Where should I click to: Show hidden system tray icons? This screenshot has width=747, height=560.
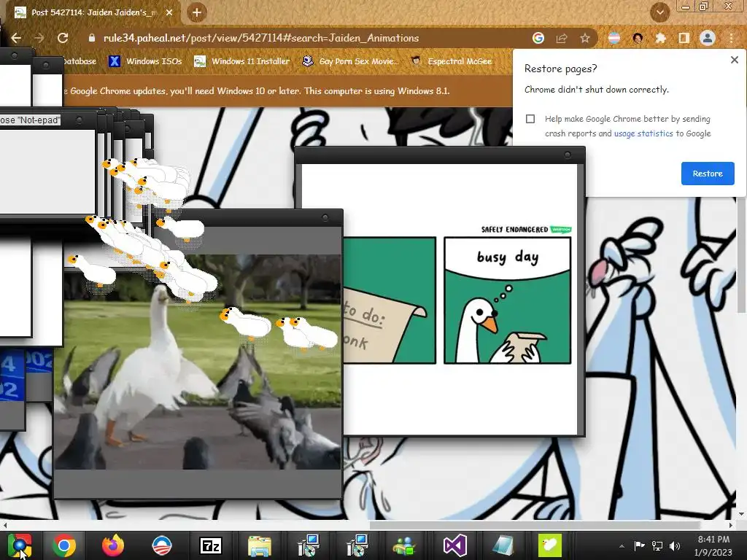(622, 546)
